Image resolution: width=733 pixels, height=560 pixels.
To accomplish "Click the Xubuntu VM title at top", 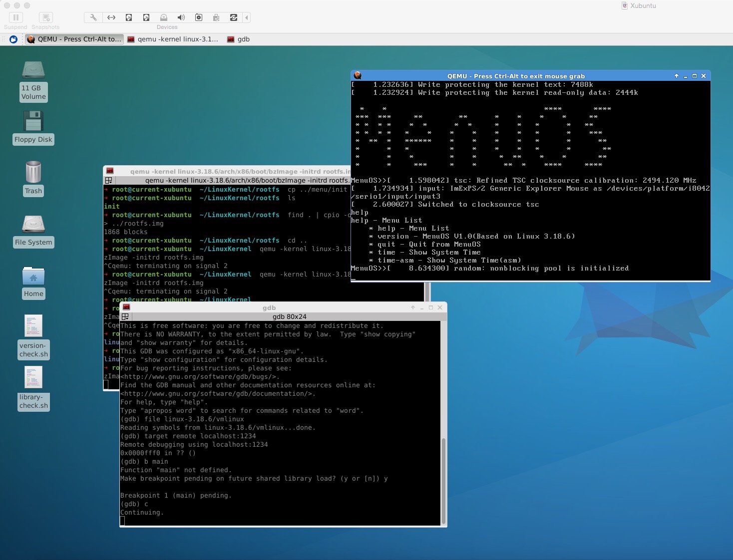I will [x=639, y=5].
